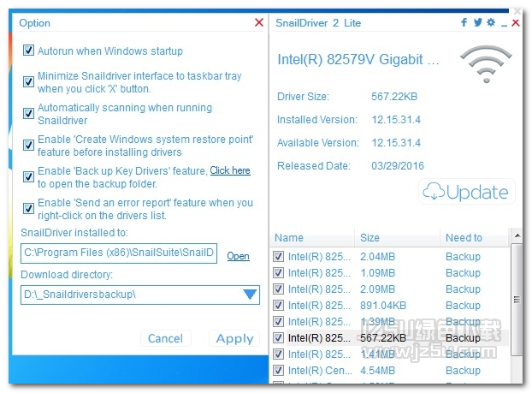
Task: Uncheck the 1.41MB Intel driver row
Action: 279,354
